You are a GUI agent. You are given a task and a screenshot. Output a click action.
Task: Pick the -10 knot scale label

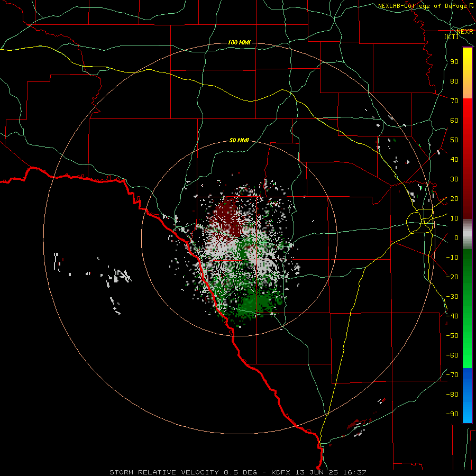[x=452, y=258]
